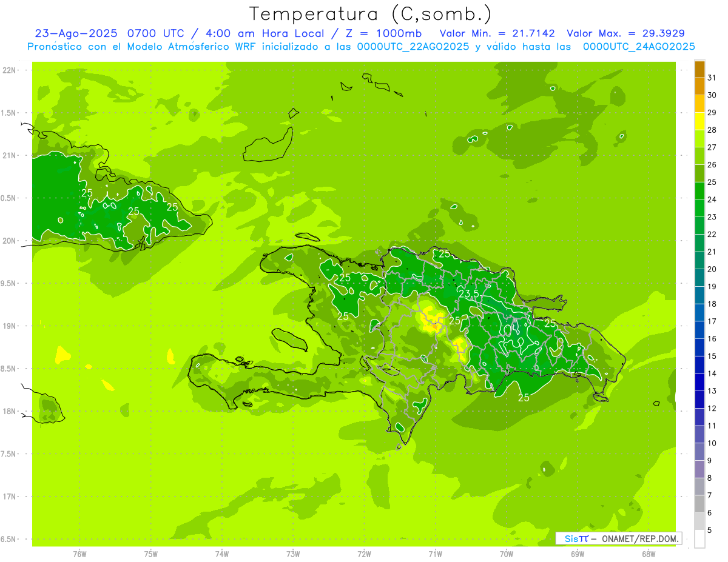Click the legend value '9'
This screenshot has height=562, width=728.
click(709, 461)
